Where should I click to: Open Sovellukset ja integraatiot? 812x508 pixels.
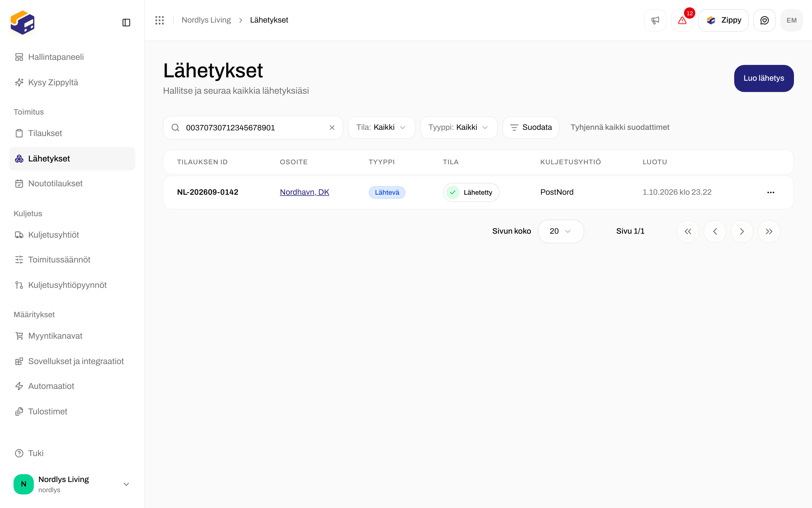(72, 362)
